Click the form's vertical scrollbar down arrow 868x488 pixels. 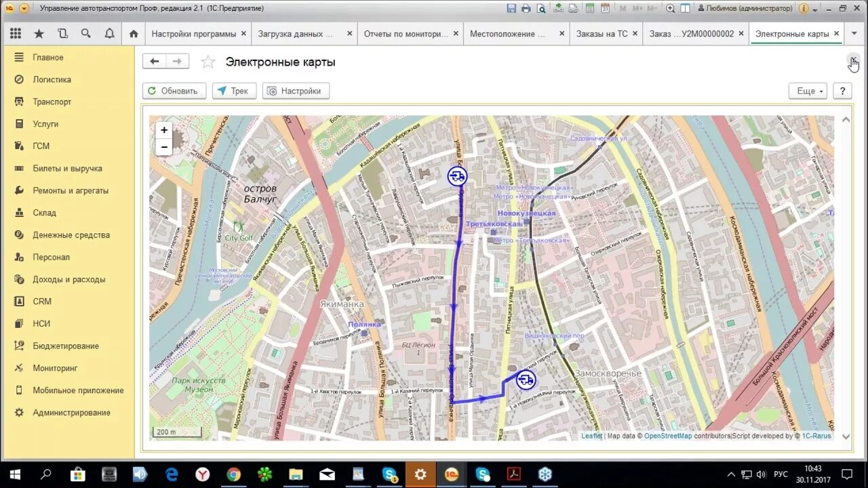[x=846, y=437]
